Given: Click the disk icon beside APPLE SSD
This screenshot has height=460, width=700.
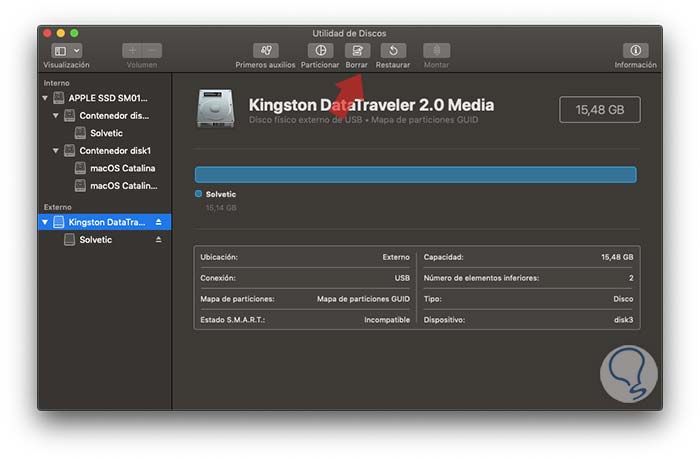Looking at the screenshot, I should (x=59, y=98).
